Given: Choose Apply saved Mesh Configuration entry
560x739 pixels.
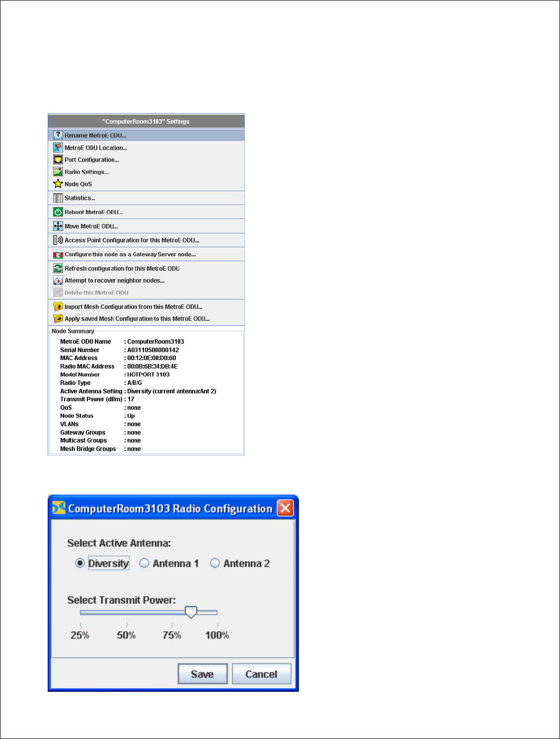Looking at the screenshot, I should coord(146,319).
